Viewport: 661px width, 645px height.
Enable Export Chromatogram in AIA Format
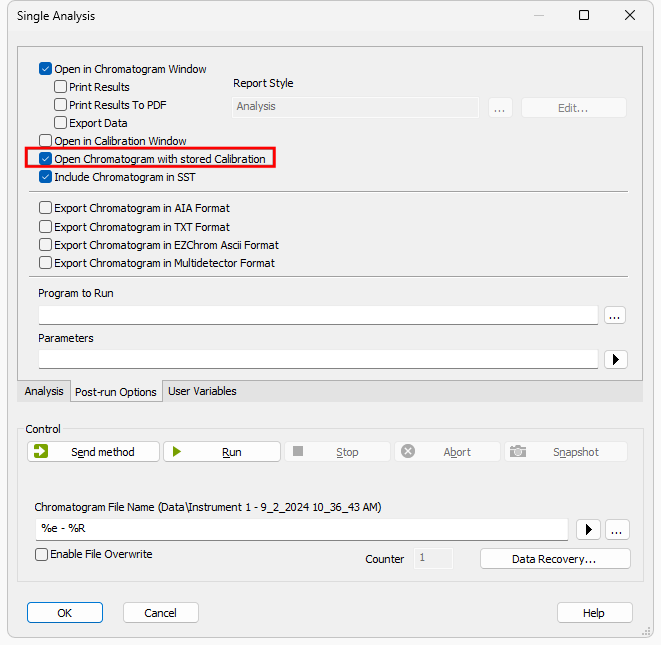(x=46, y=208)
